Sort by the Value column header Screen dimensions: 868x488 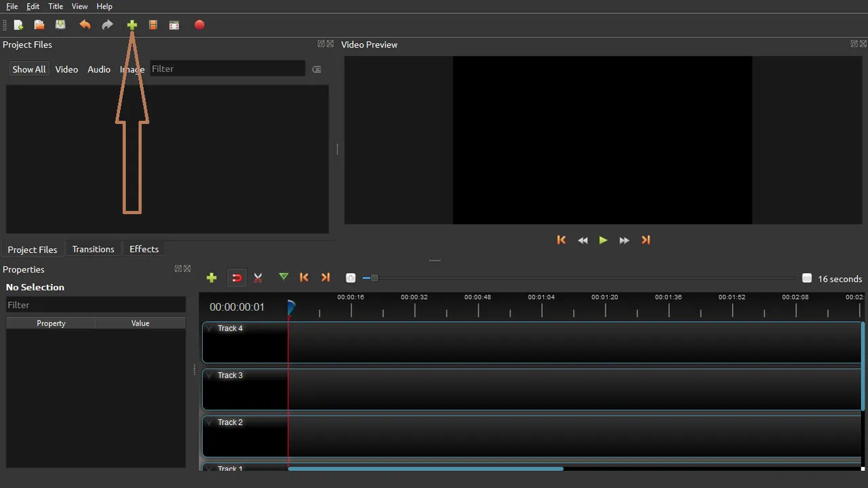[x=140, y=323]
